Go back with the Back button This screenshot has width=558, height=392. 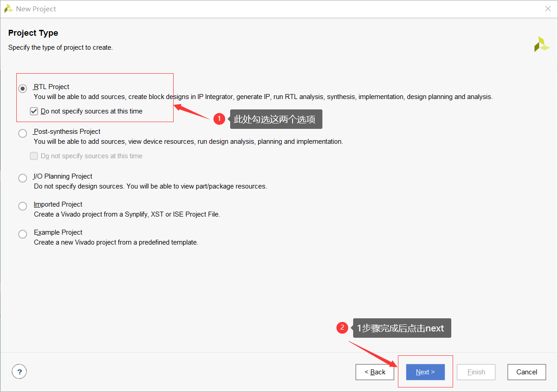point(375,372)
